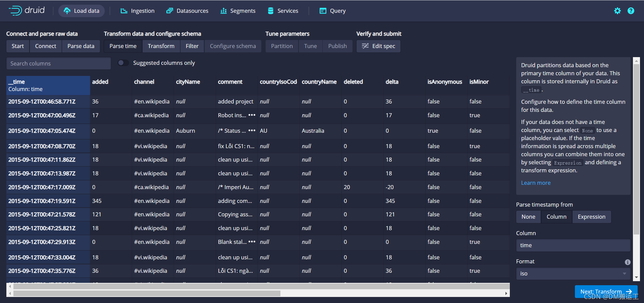Expand the 'Blank stal...' comment ellipsis
Image resolution: width=644 pixels, height=303 pixels.
[x=252, y=242]
